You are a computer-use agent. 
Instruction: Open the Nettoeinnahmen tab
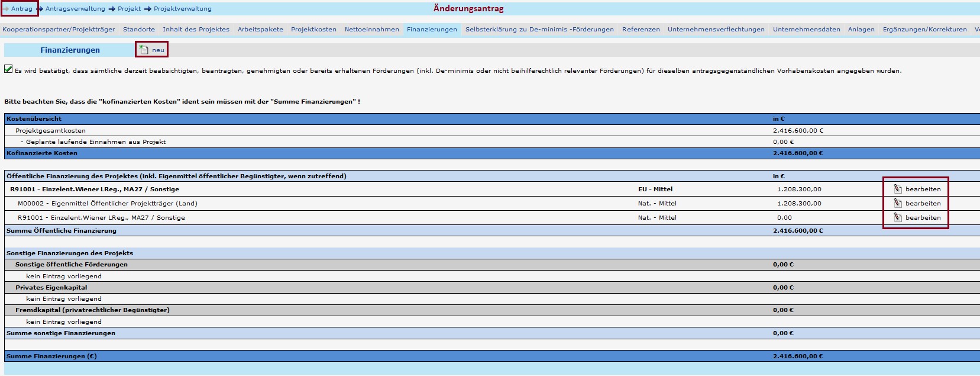(371, 30)
